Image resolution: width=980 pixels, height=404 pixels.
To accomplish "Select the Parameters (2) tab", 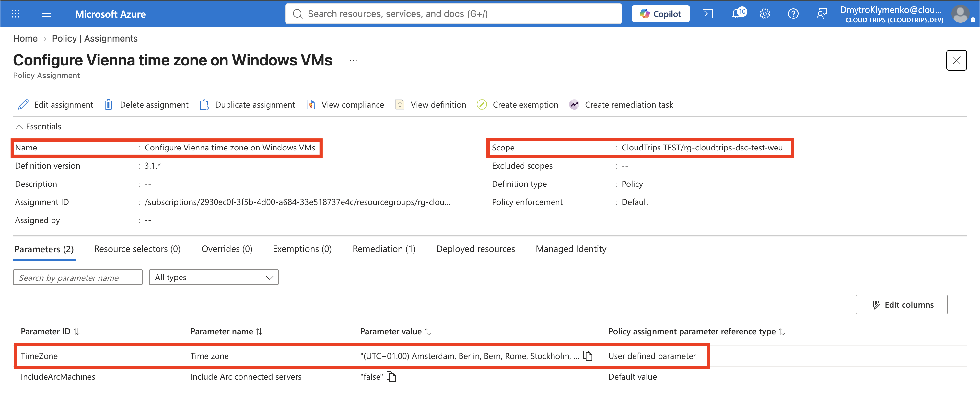I will [x=44, y=249].
